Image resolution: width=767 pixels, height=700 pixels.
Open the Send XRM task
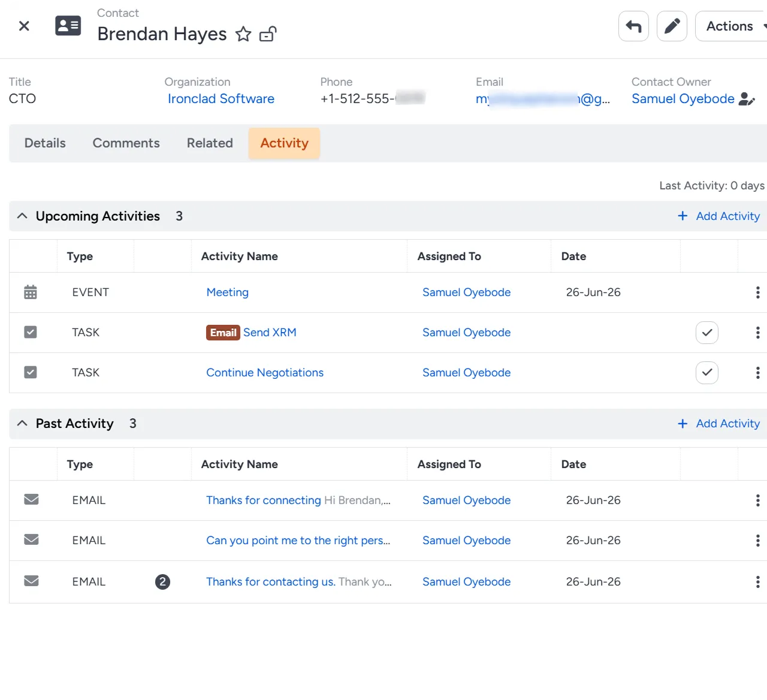point(270,333)
